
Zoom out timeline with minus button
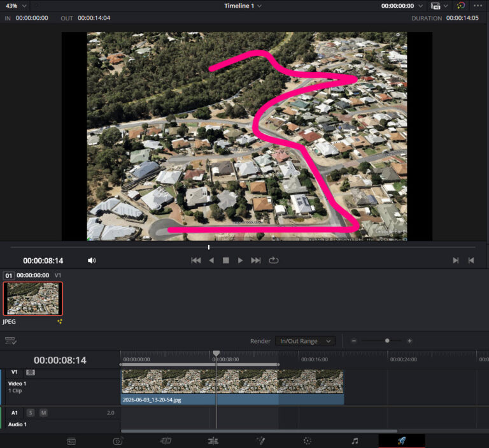(x=353, y=341)
